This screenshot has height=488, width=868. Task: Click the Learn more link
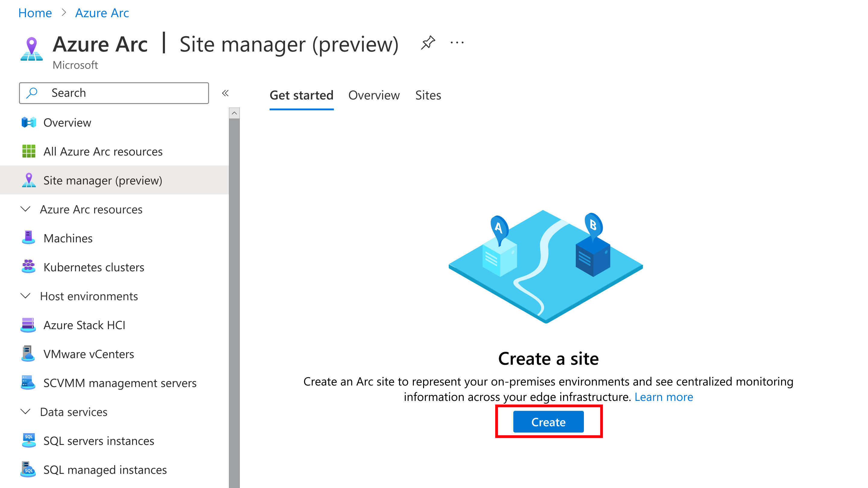click(664, 397)
